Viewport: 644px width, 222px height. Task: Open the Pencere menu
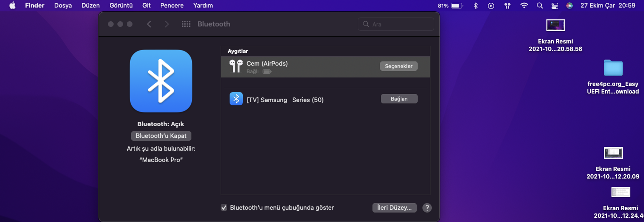point(171,6)
